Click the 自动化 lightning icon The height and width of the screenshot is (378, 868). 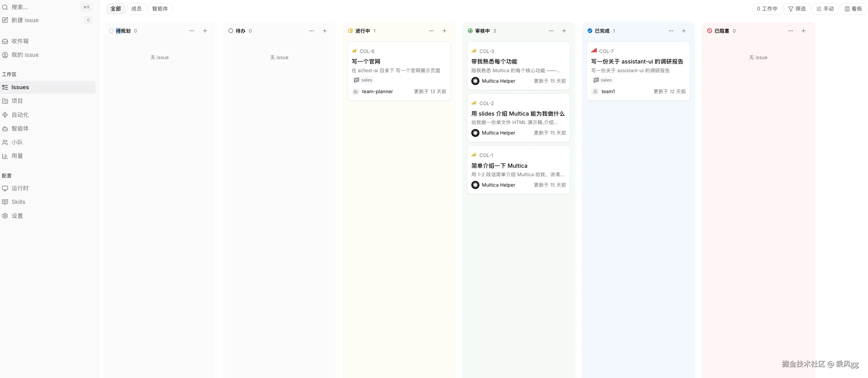pos(5,115)
